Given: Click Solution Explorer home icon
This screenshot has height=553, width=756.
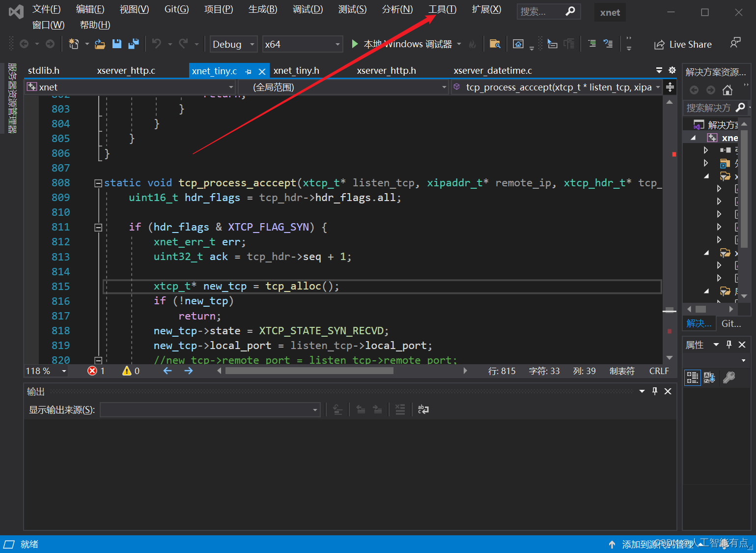Looking at the screenshot, I should (728, 90).
